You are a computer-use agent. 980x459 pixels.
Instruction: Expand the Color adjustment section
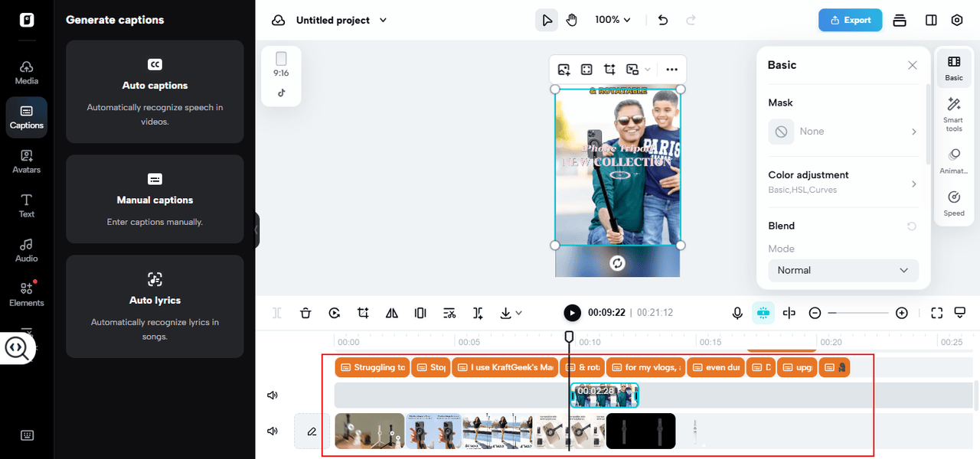click(843, 182)
